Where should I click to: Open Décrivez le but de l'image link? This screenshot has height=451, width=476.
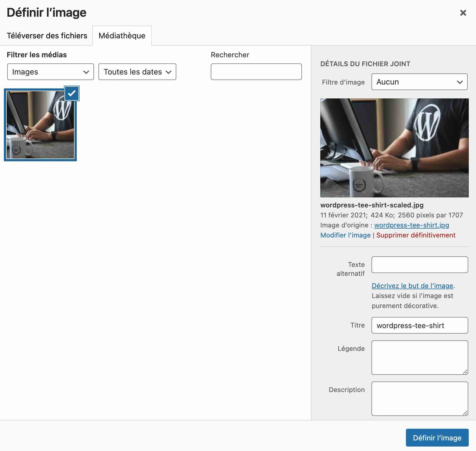coord(412,286)
